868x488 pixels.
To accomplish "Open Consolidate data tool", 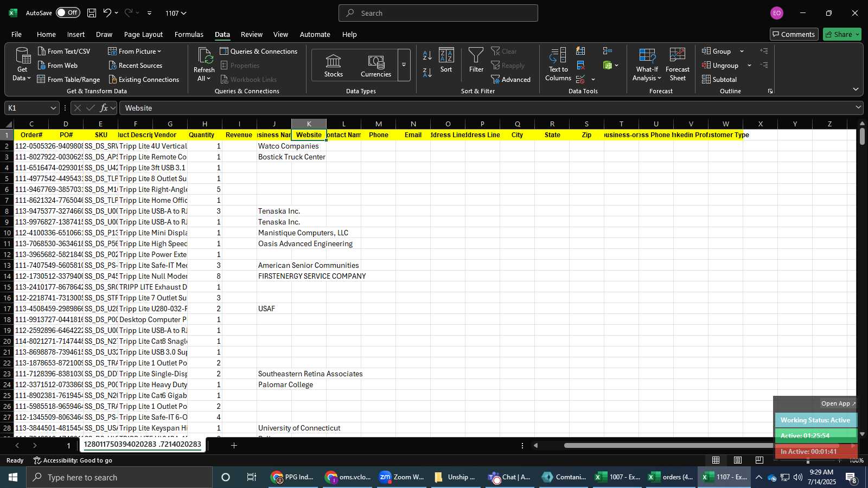I will click(608, 51).
